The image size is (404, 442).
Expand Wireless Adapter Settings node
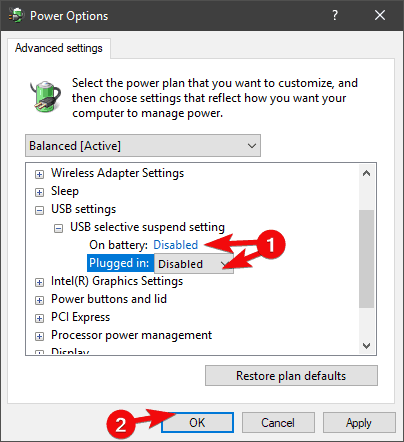[x=39, y=174]
